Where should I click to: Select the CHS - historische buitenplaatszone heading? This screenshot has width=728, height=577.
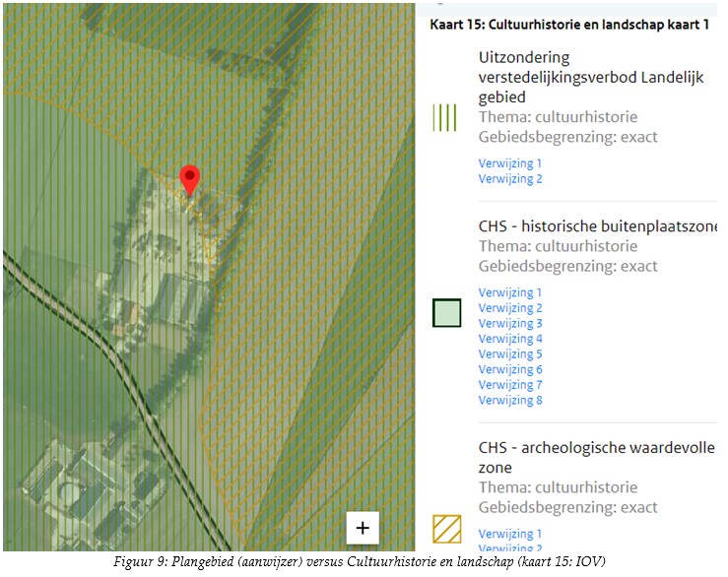(598, 226)
